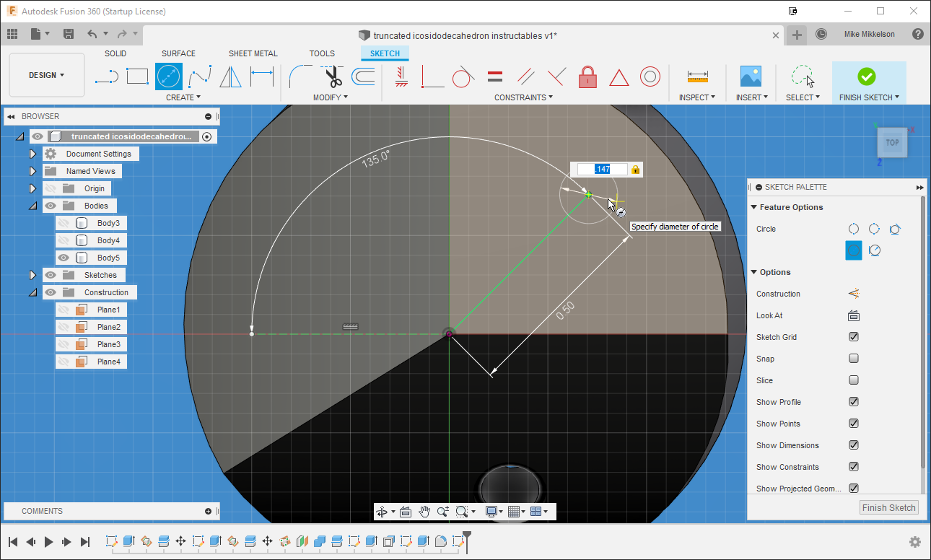Toggle Snap in the Sketch Palette
This screenshot has height=560, width=931.
point(854,359)
